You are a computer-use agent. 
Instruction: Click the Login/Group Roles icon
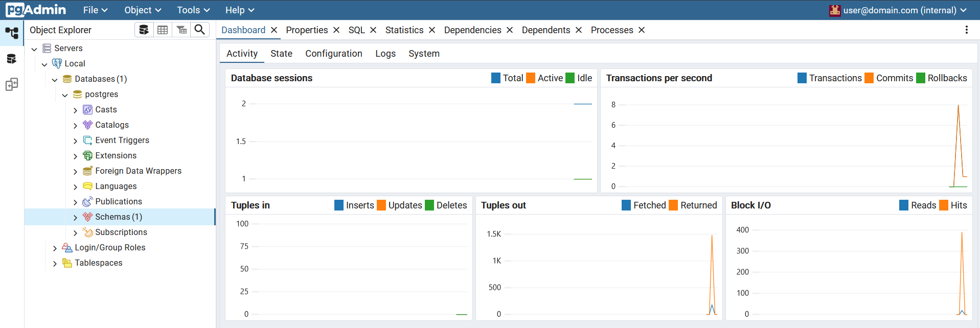(67, 247)
